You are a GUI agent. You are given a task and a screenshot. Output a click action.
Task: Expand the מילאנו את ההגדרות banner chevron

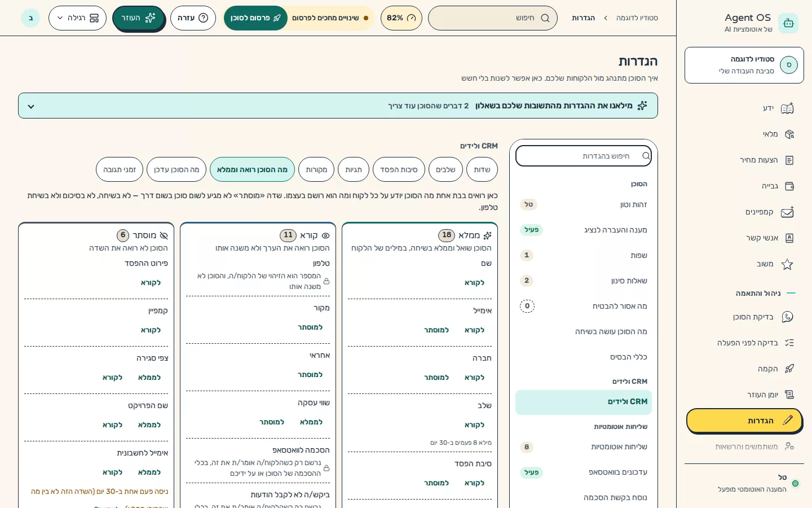[31, 106]
